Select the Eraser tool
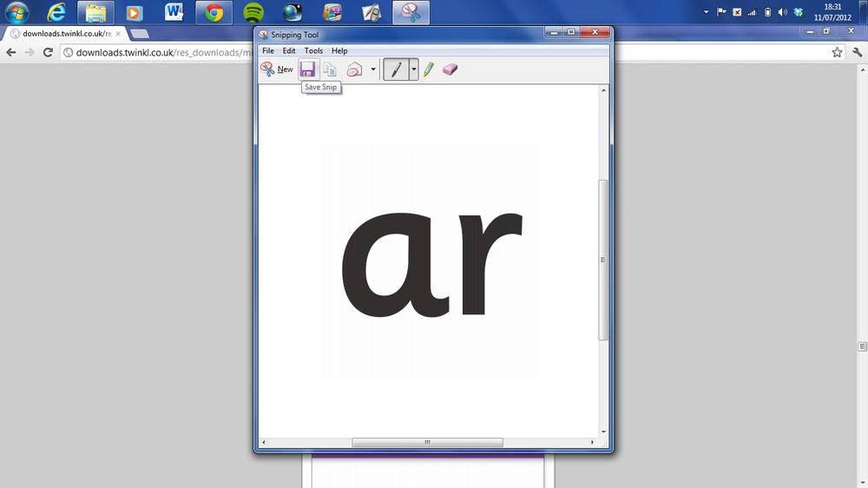The height and width of the screenshot is (488, 868). pos(449,69)
